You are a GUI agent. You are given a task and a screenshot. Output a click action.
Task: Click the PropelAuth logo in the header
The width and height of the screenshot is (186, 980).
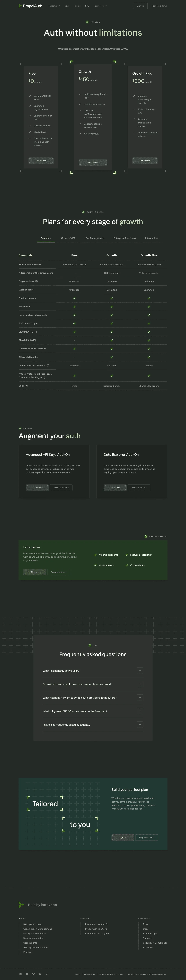pyautogui.click(x=31, y=6)
